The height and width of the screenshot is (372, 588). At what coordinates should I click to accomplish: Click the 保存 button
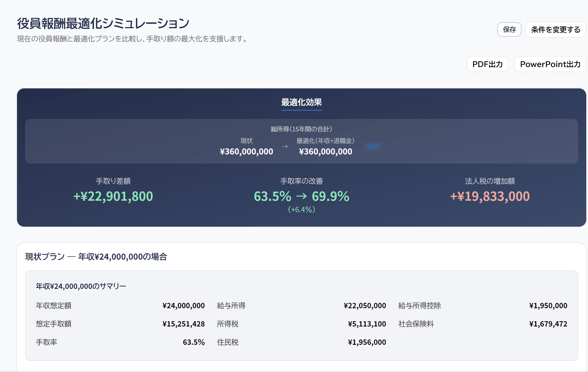(509, 30)
